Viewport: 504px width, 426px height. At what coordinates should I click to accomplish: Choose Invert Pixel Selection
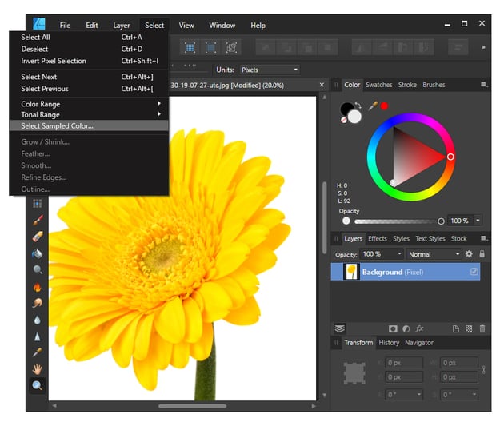(89, 61)
